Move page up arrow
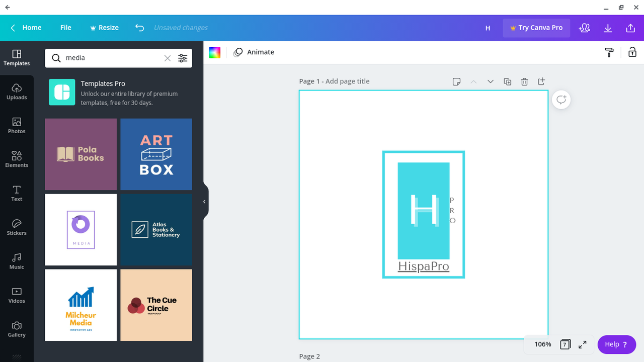The image size is (644, 362). [473, 81]
